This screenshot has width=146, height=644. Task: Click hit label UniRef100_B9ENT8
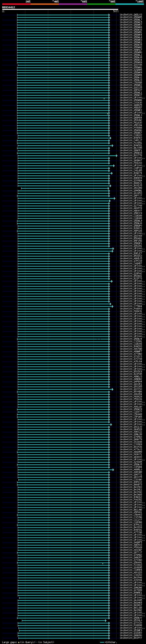(x=131, y=178)
